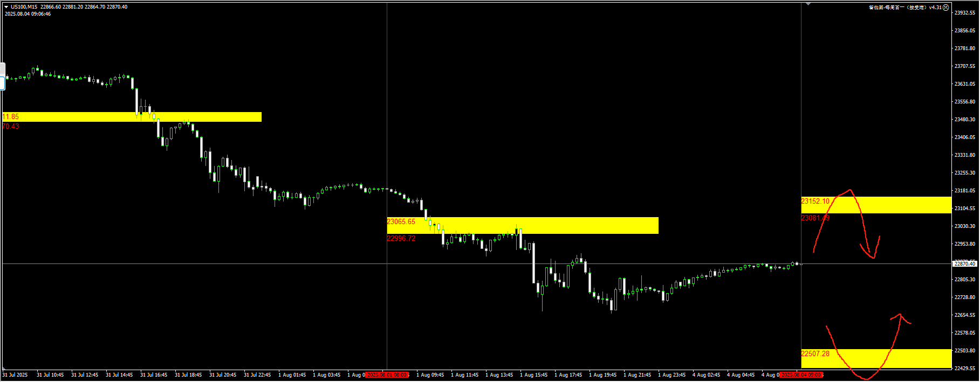Click the blue-outlined panel handle on left edge
Viewport: 980px width, 382px height.
coord(2,82)
